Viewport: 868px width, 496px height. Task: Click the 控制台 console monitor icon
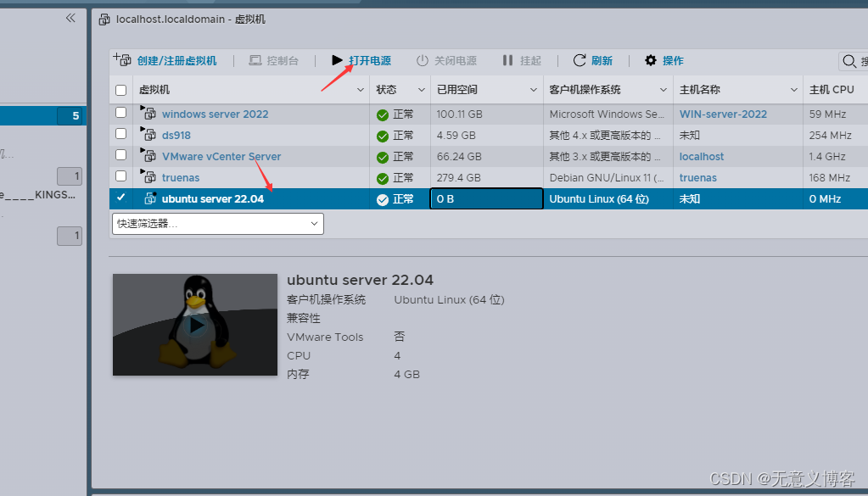(x=255, y=60)
